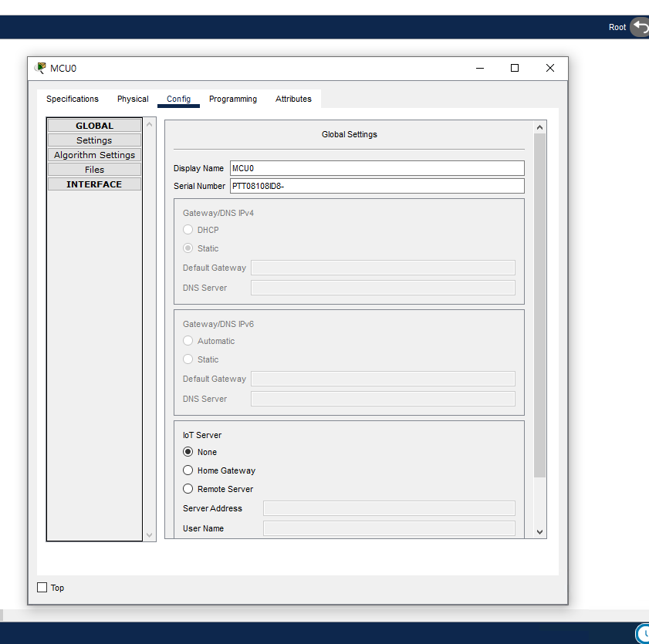The image size is (649, 644).
Task: Click the MCU0 window title icon
Action: [40, 68]
